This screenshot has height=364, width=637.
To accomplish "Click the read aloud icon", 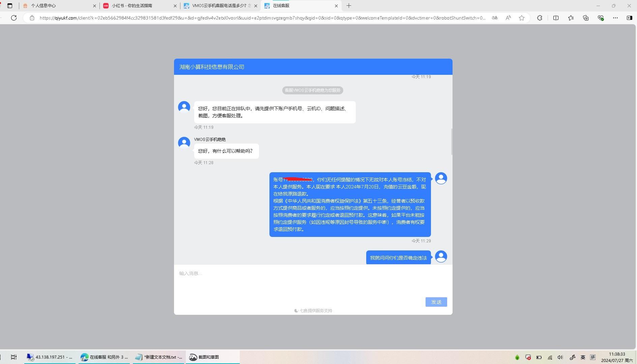I will click(x=508, y=18).
